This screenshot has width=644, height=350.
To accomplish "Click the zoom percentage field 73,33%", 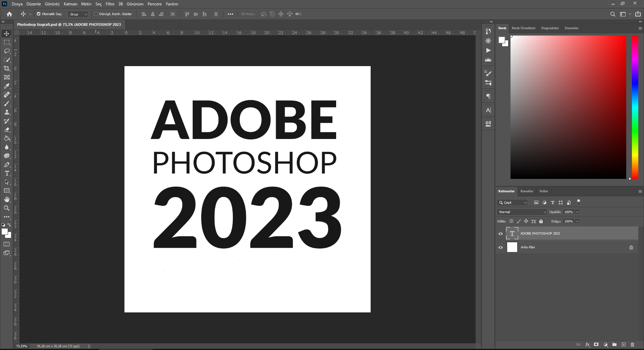I will (21, 346).
